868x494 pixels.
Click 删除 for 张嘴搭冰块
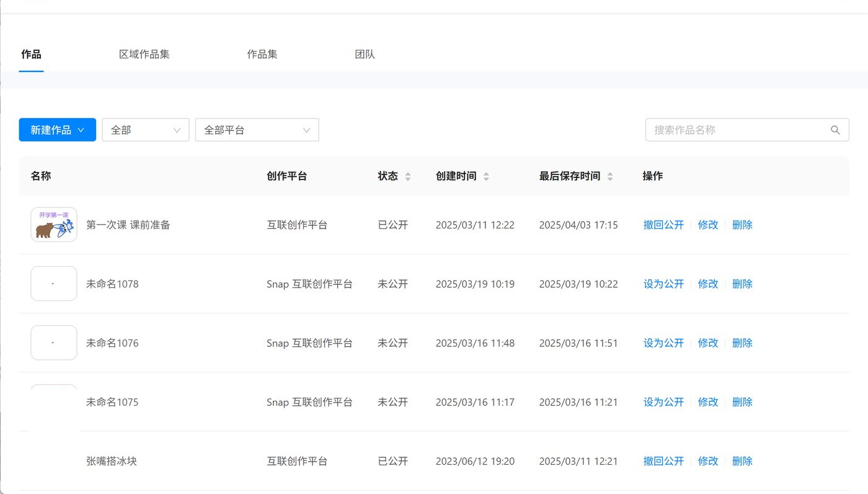(x=742, y=460)
